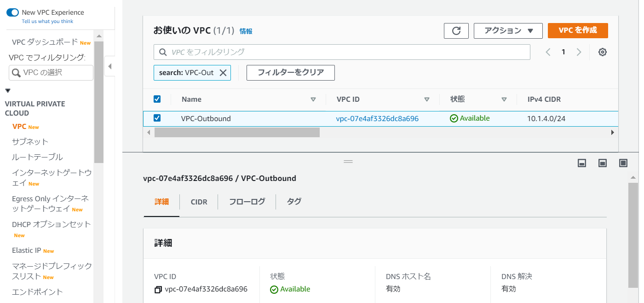This screenshot has height=303, width=644.
Task: Set details pane to minimized layout icon
Action: (582, 163)
